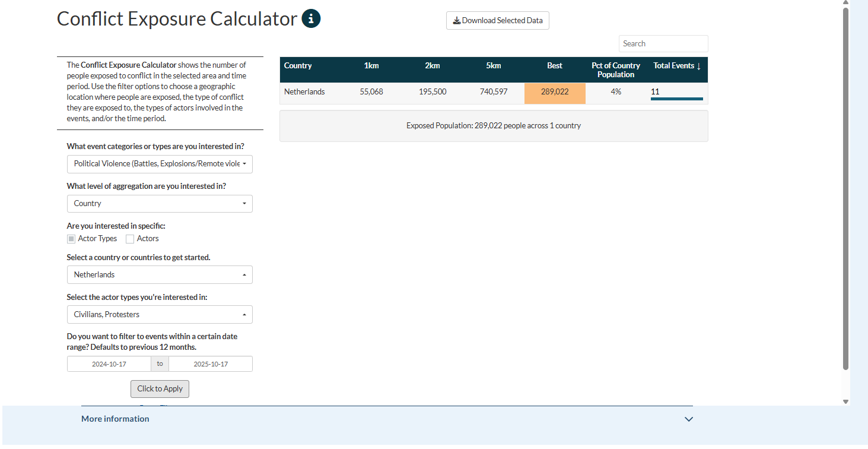Open the Civilians, Protesters actor types dropdown

click(x=160, y=315)
